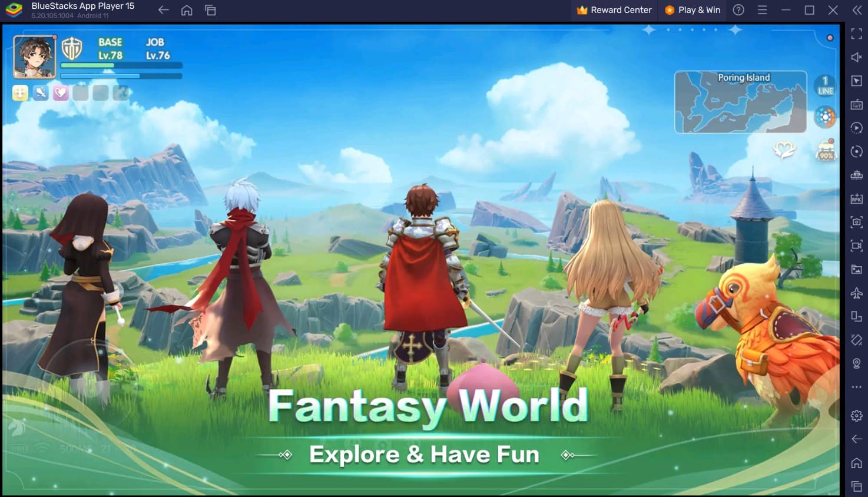Open keyboard game controls
Screen dimensions: 868x497
857,105
